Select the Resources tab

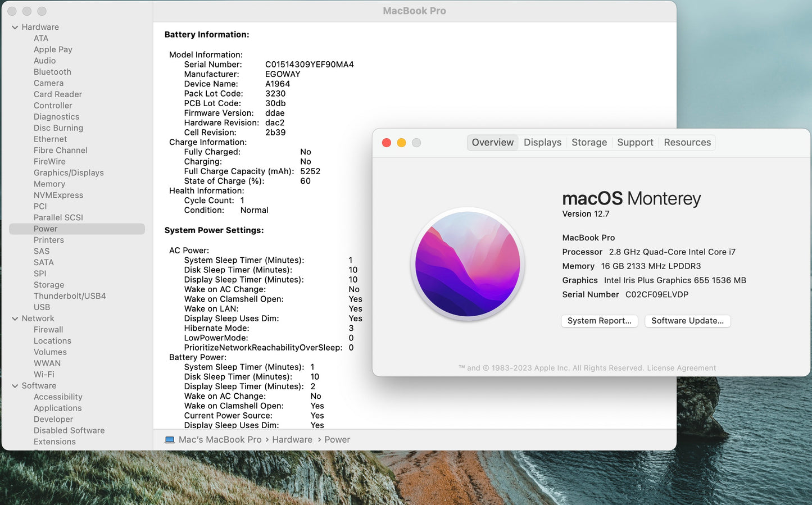(687, 143)
